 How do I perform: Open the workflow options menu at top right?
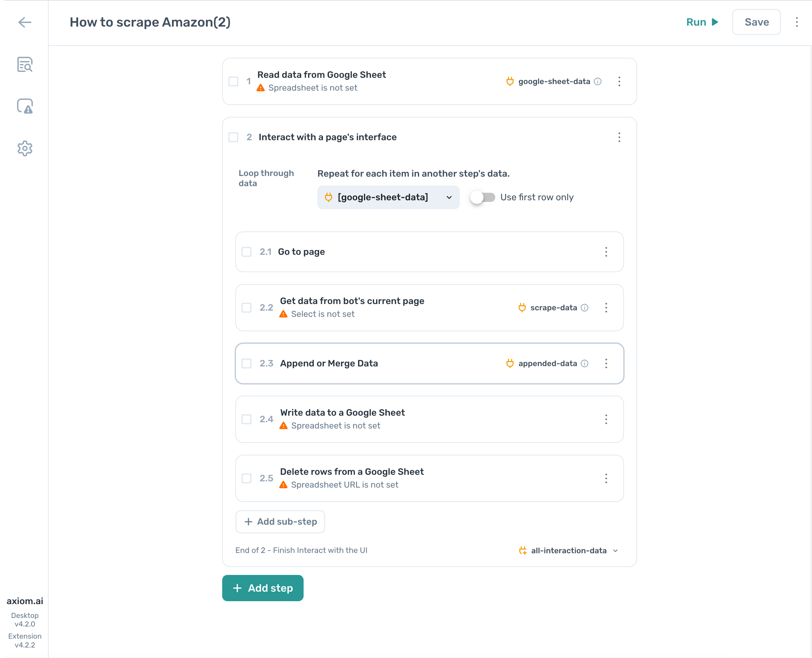[797, 22]
